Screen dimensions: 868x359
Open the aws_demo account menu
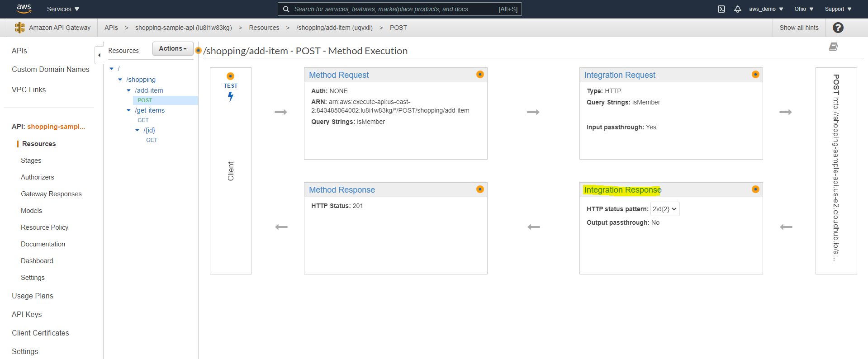766,9
